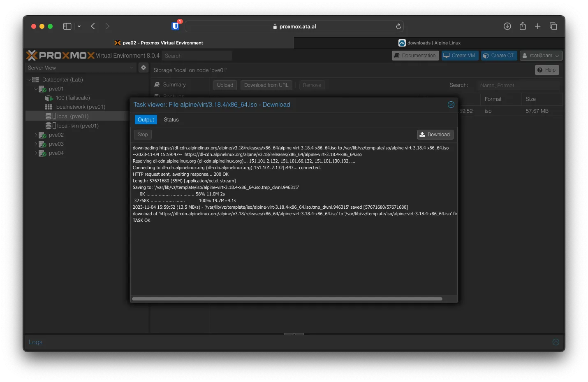Switch to pve02 Proxmox tab
588x382 pixels.
(x=159, y=43)
